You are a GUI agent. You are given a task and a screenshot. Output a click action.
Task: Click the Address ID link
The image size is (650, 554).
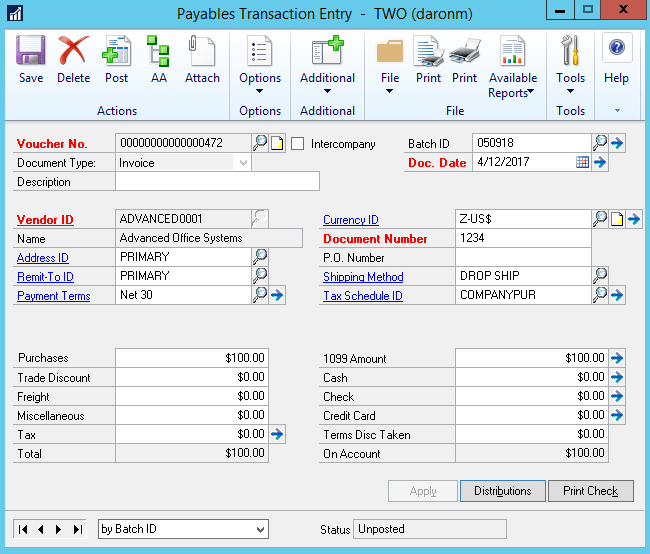tap(43, 258)
